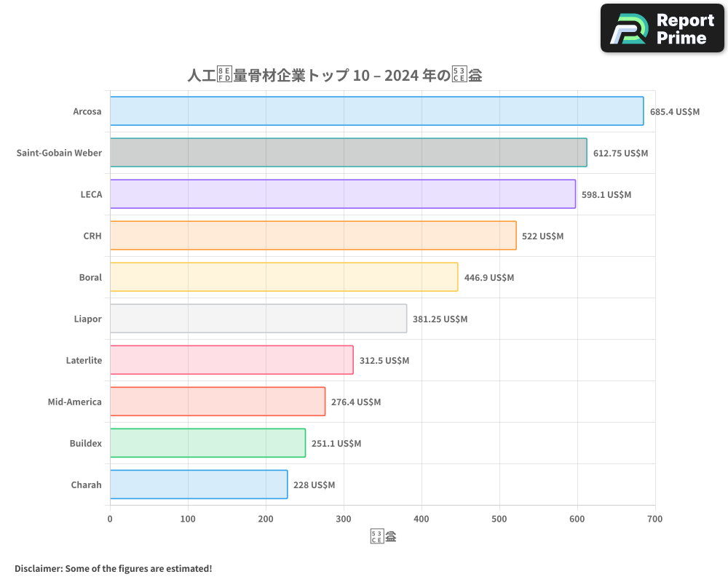Click the 700 mark on x-axis
The width and height of the screenshot is (728, 582).
pos(654,519)
